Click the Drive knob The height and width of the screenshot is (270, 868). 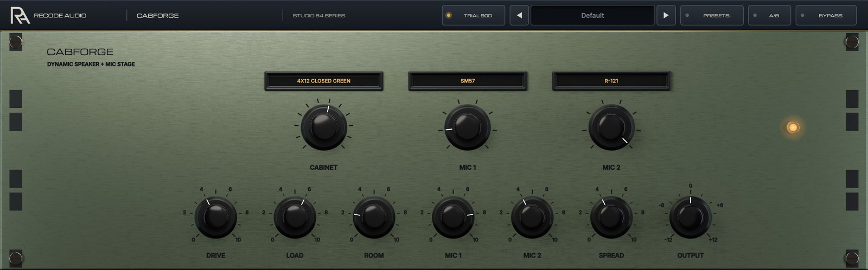coord(215,217)
